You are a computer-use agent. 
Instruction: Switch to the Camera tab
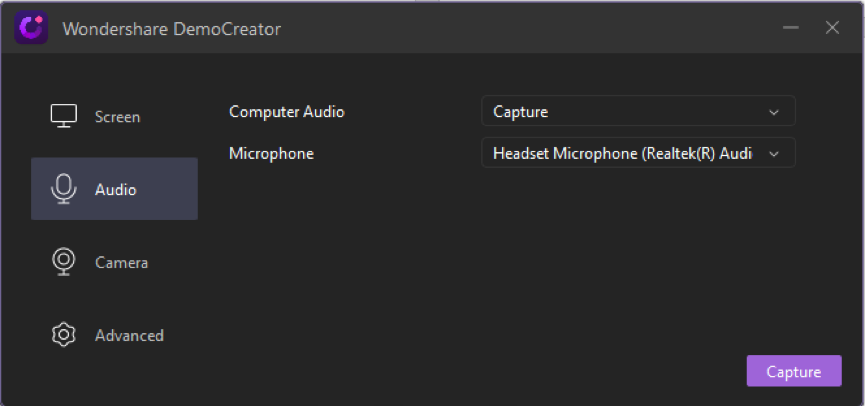[x=114, y=262]
